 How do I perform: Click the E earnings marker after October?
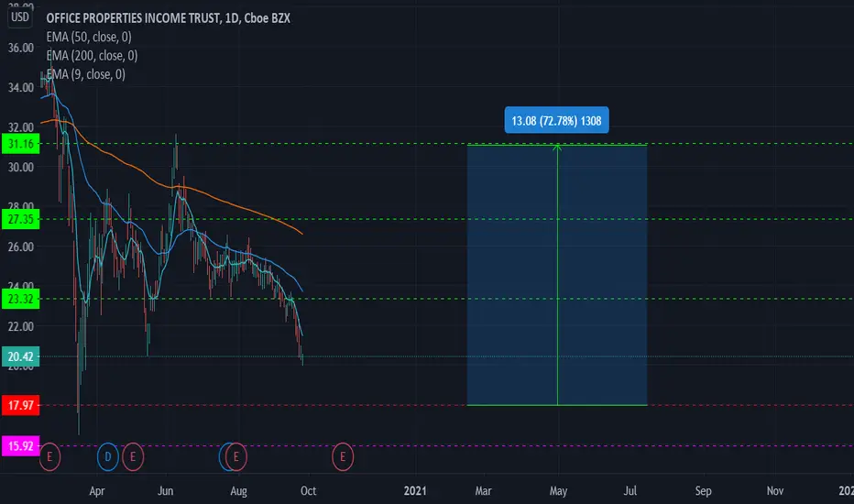[343, 456]
